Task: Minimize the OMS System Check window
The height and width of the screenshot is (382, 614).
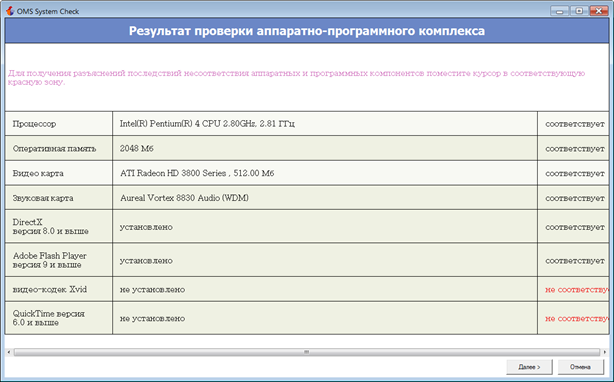Action: click(560, 11)
